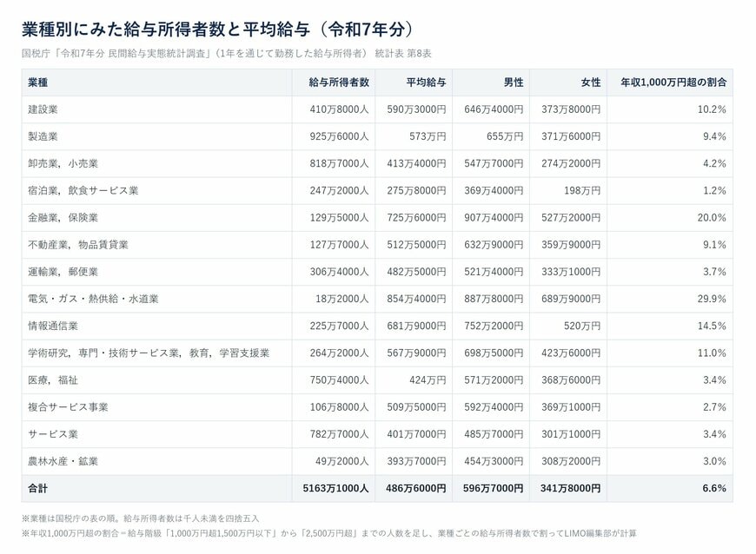756x554 pixels.
Task: Click the 1.2% value for 宿泊業
Action: pos(714,190)
